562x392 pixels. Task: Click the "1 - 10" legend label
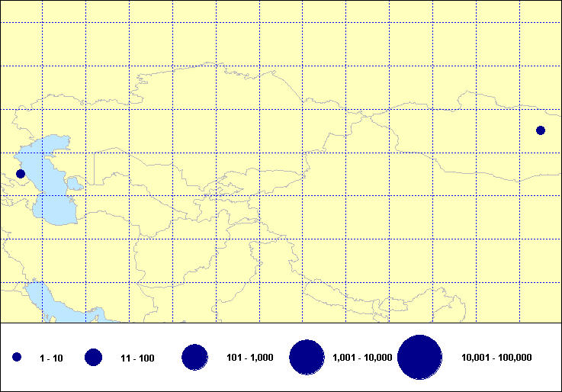pos(52,358)
